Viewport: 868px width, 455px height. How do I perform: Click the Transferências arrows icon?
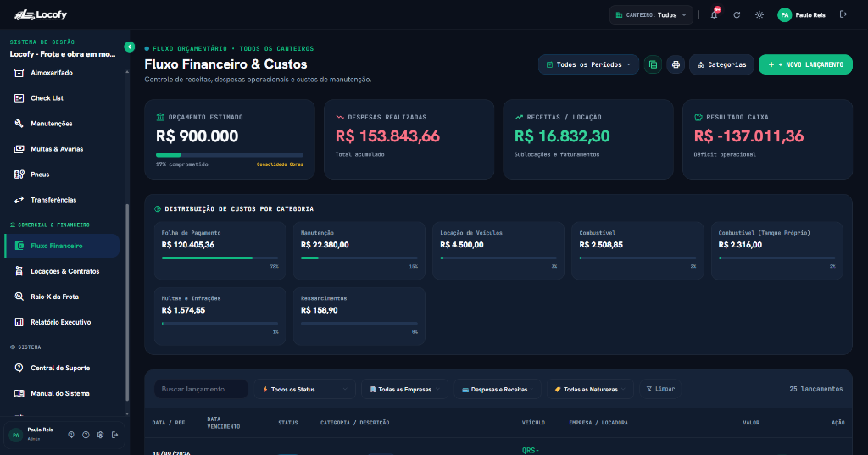pos(19,200)
